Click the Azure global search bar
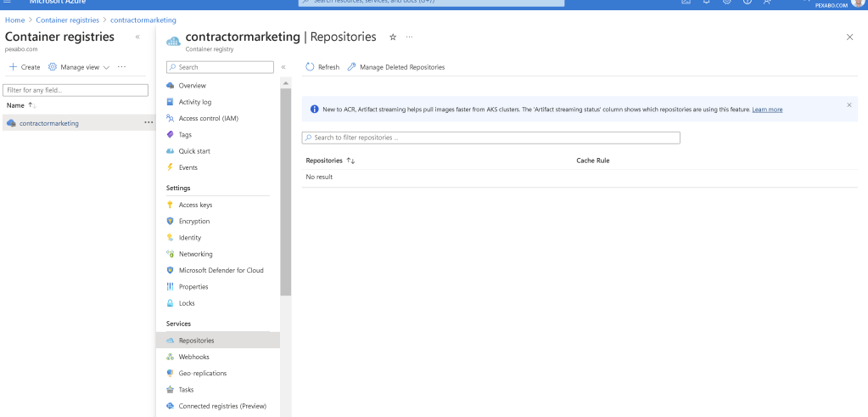This screenshot has height=417, width=868. click(431, 3)
